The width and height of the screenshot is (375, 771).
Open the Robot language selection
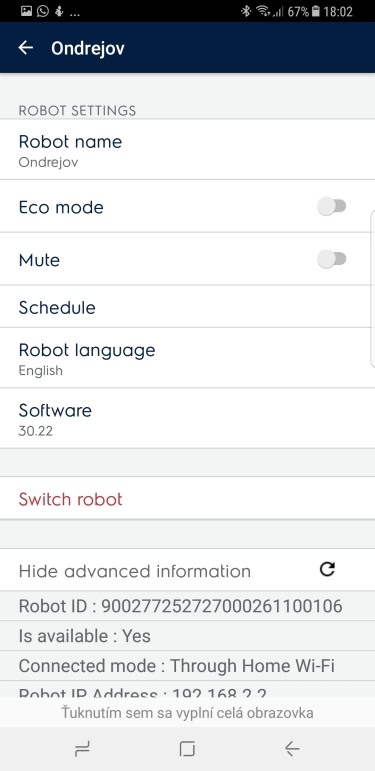point(187,358)
